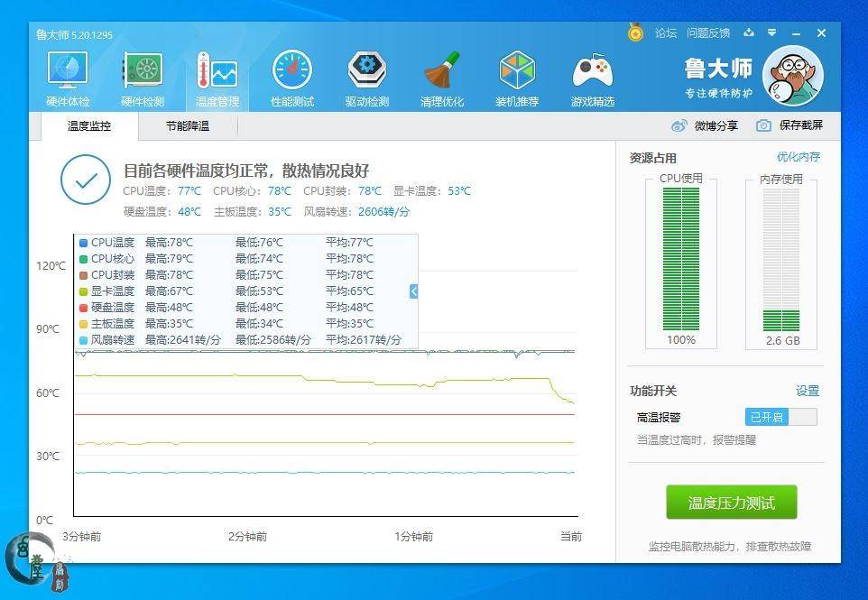The image size is (868, 600).
Task: Click 鲁大师 5.20.1295 version title
Action: coord(74,35)
